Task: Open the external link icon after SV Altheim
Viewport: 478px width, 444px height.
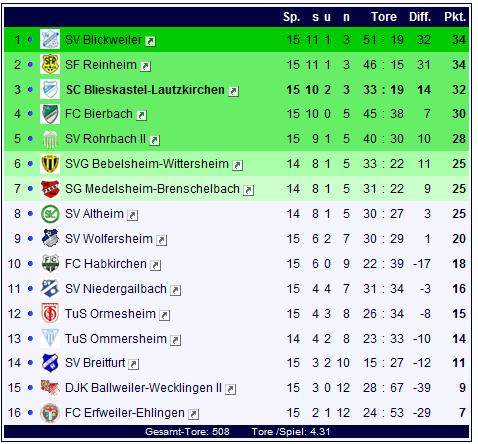Action: click(133, 215)
